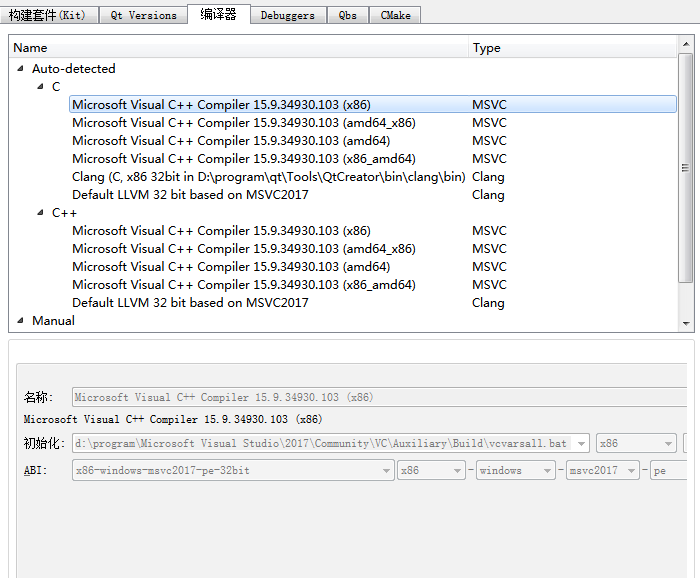Switch to the 构建套件(Kit) tab
This screenshot has height=578, width=700.
point(48,15)
